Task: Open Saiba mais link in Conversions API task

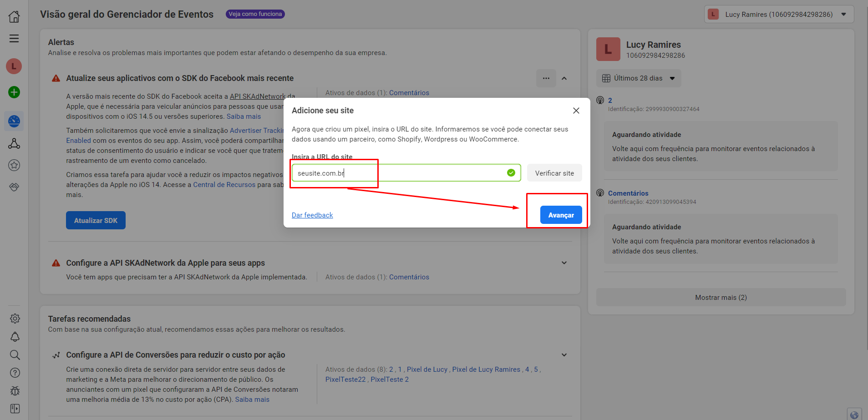Action: [x=252, y=400]
